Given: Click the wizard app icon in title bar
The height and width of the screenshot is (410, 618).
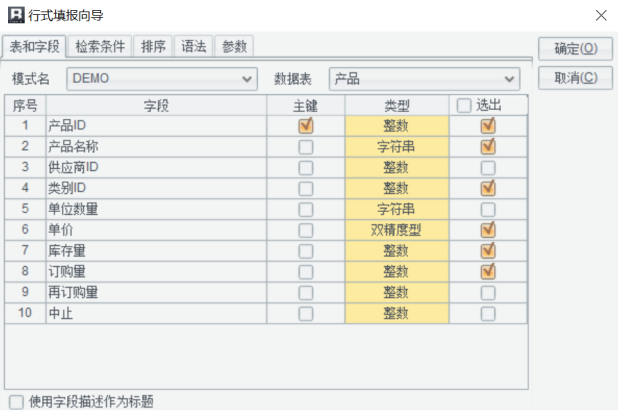Looking at the screenshot, I should [x=16, y=15].
